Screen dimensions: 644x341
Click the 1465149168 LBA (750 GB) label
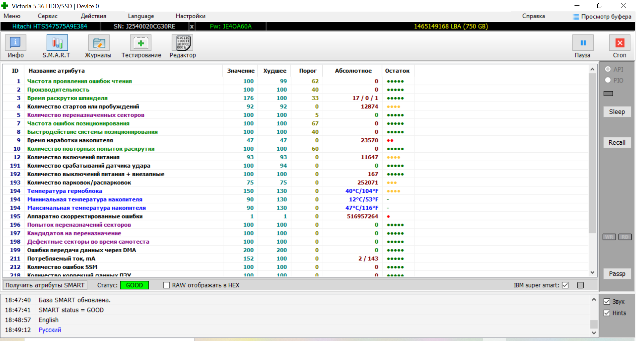click(451, 26)
